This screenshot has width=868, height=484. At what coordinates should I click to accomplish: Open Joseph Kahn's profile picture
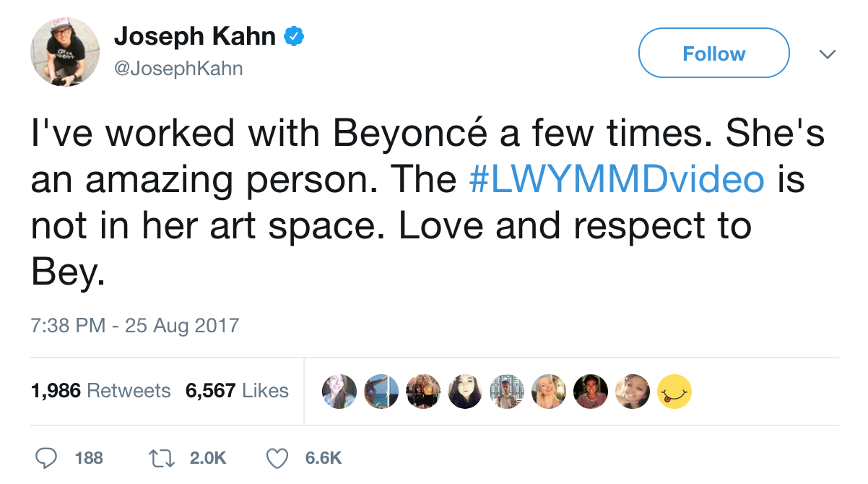tap(65, 51)
